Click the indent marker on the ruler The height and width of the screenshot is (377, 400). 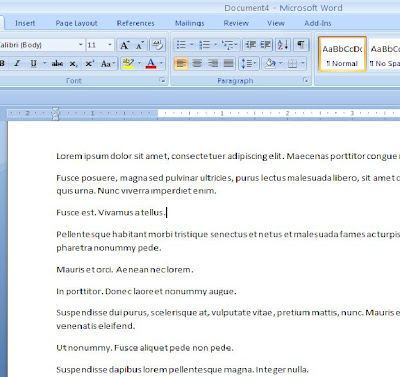(x=56, y=114)
